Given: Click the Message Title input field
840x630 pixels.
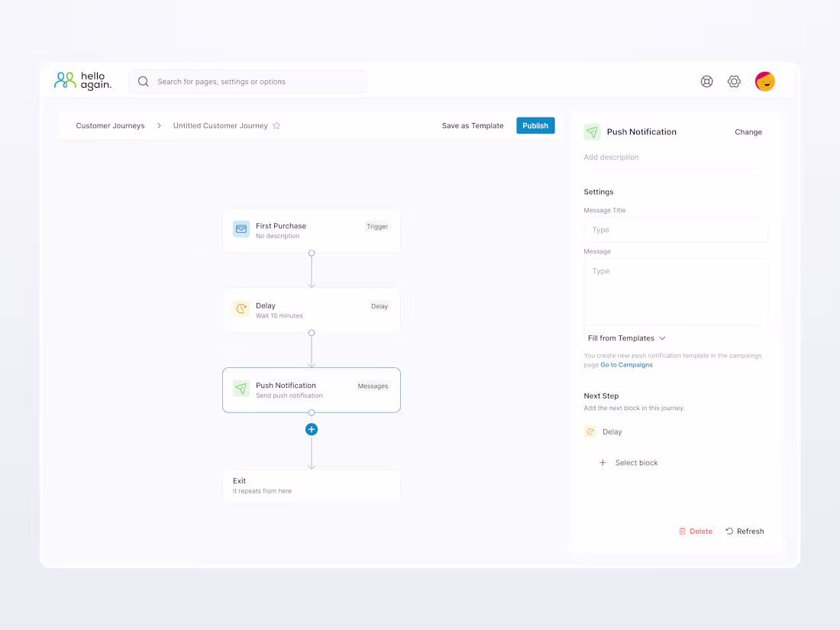Looking at the screenshot, I should pos(675,229).
